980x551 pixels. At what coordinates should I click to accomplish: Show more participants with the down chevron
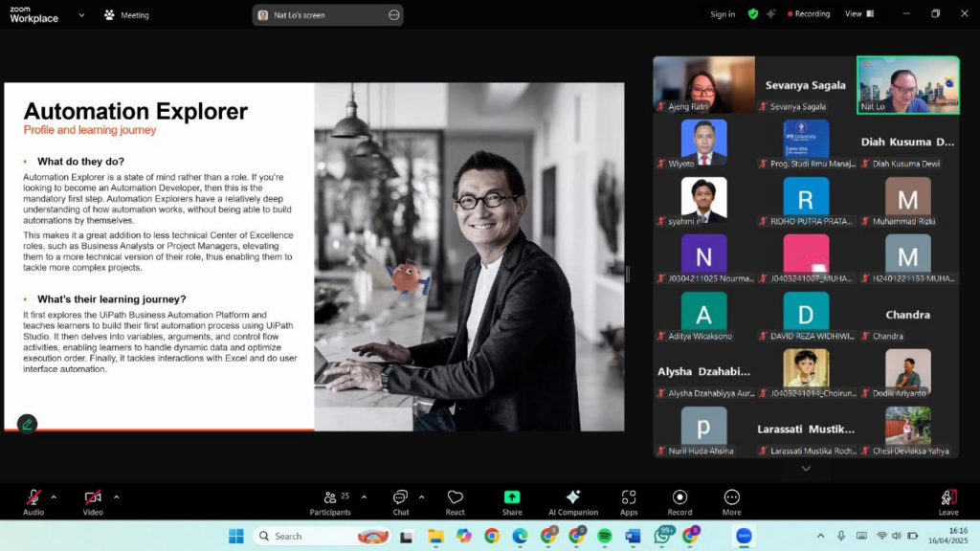[x=806, y=469]
